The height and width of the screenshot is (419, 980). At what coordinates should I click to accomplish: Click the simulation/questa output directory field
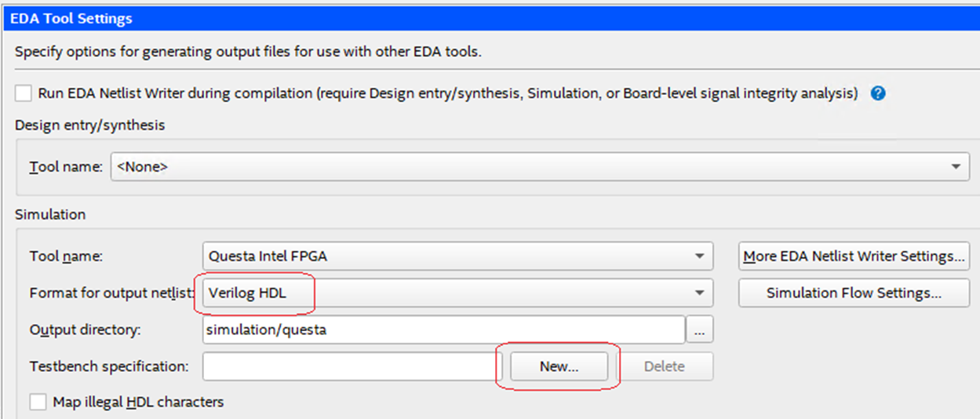tap(443, 330)
